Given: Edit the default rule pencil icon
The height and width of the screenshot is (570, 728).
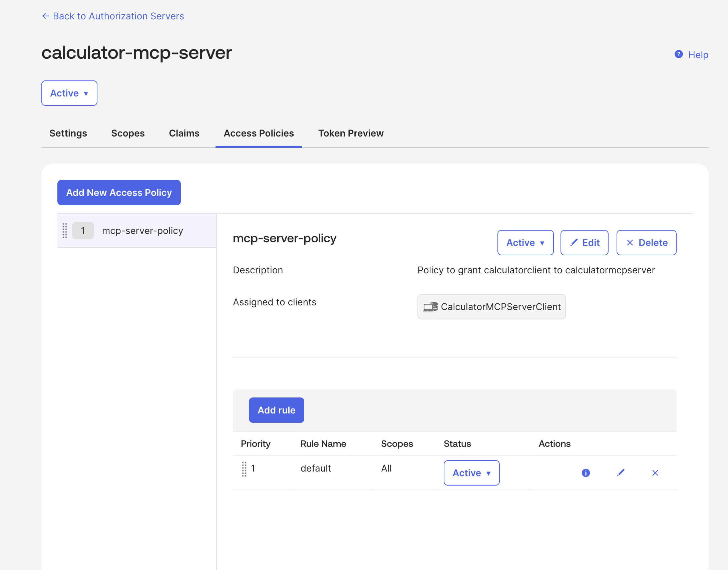Looking at the screenshot, I should coord(621,473).
